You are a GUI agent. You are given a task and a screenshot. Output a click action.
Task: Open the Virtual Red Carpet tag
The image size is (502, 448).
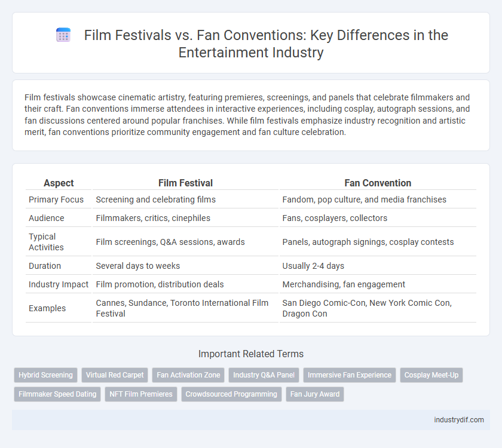(x=115, y=375)
